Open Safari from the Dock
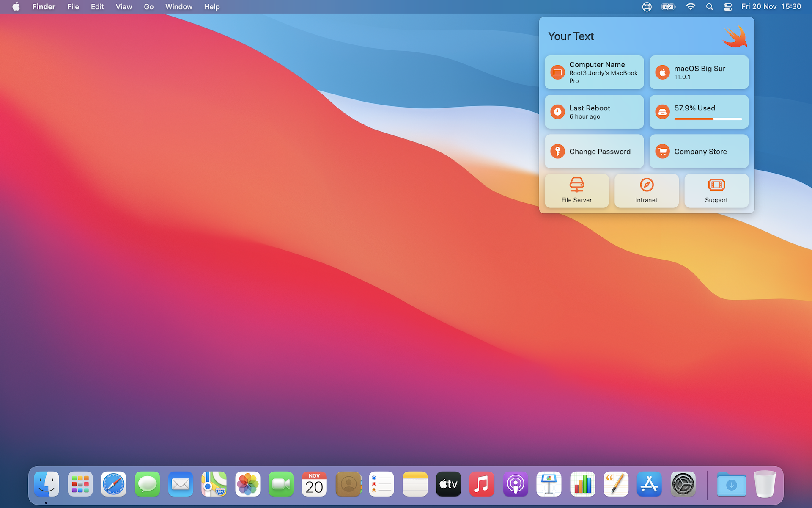 113,484
